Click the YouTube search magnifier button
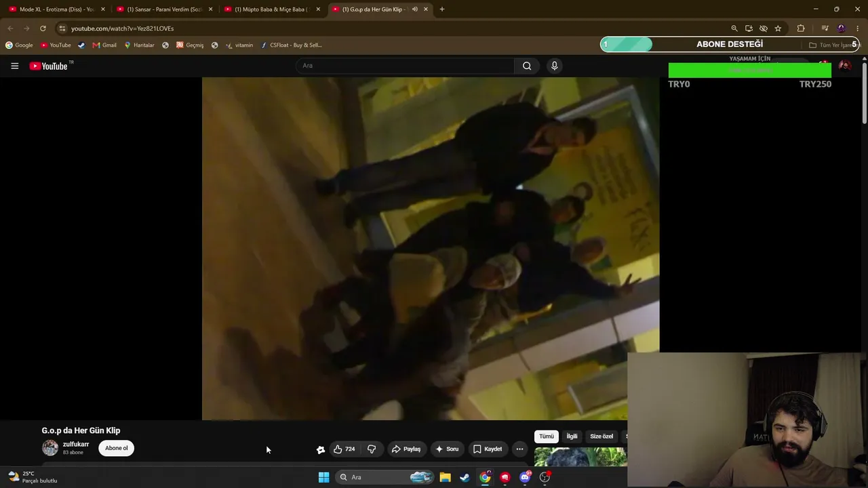Image resolution: width=868 pixels, height=488 pixels. [x=527, y=66]
